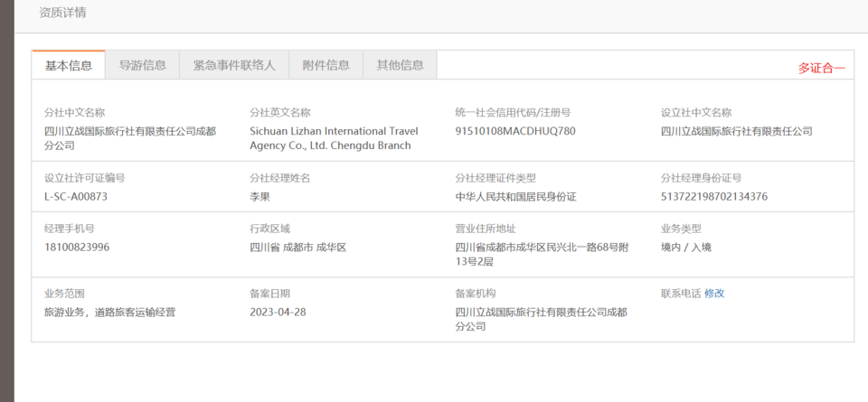
Task: Click the business address under 营业住所地址
Action: [x=542, y=254]
